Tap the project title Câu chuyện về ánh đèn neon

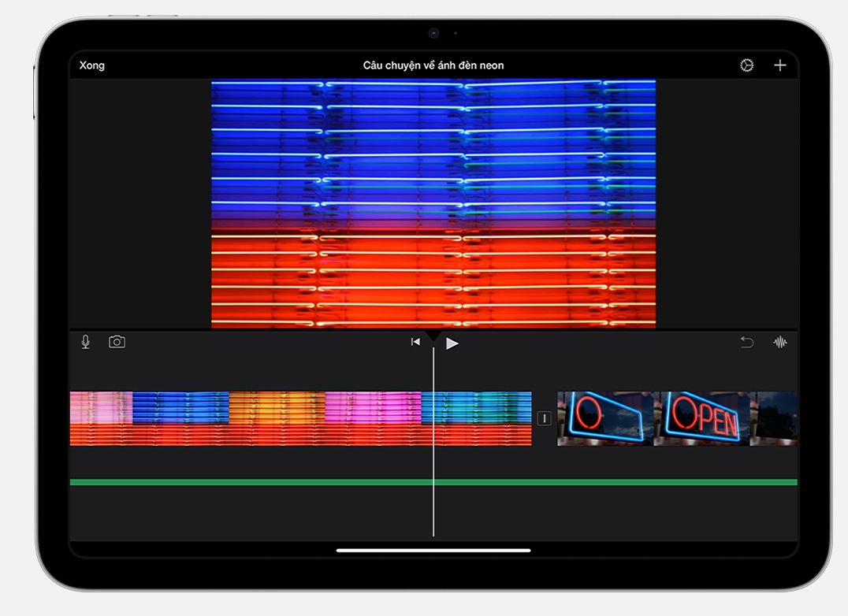coord(433,65)
